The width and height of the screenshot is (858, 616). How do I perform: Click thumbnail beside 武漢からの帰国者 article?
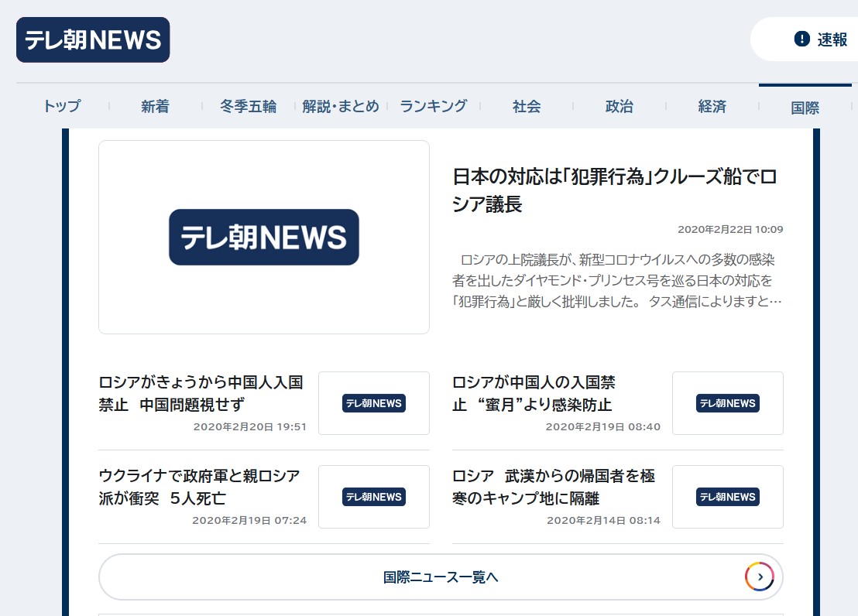(x=727, y=497)
